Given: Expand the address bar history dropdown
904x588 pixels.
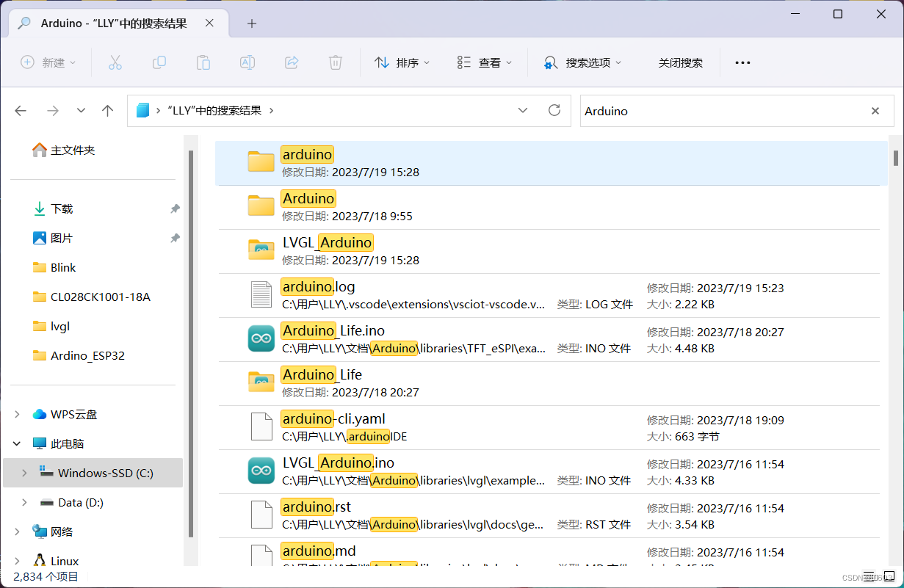Looking at the screenshot, I should pos(523,110).
